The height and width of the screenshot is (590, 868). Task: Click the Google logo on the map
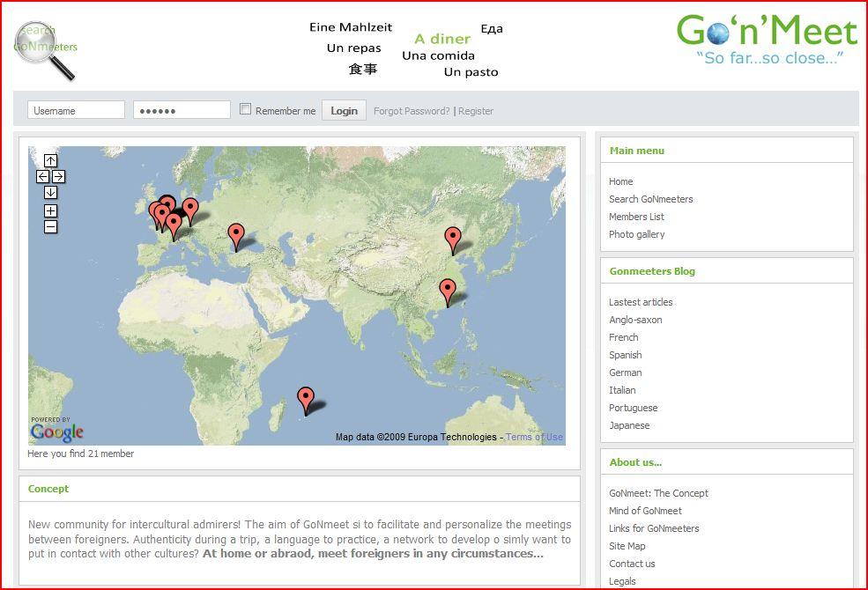pos(57,431)
